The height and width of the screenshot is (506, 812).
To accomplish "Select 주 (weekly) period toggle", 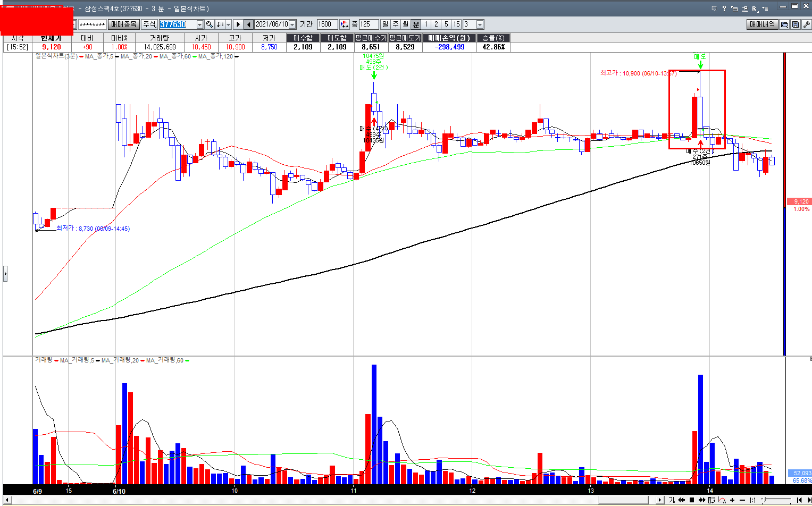I will [395, 24].
